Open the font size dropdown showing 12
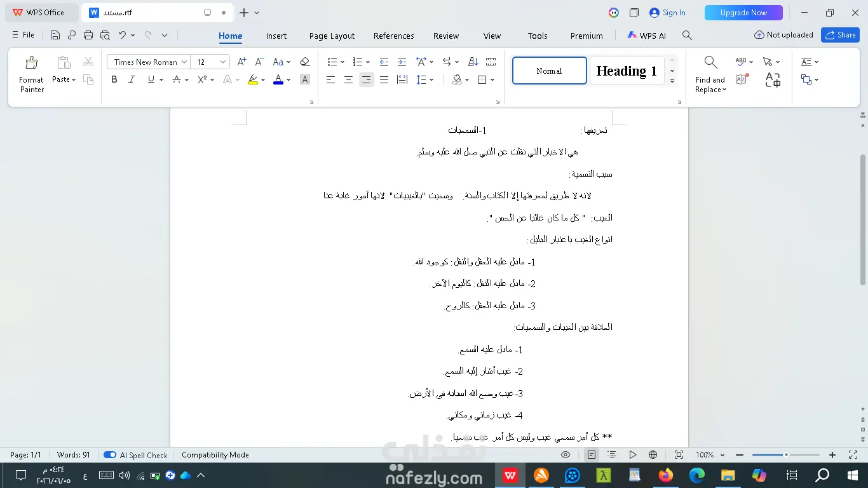The image size is (868, 488). pos(223,62)
